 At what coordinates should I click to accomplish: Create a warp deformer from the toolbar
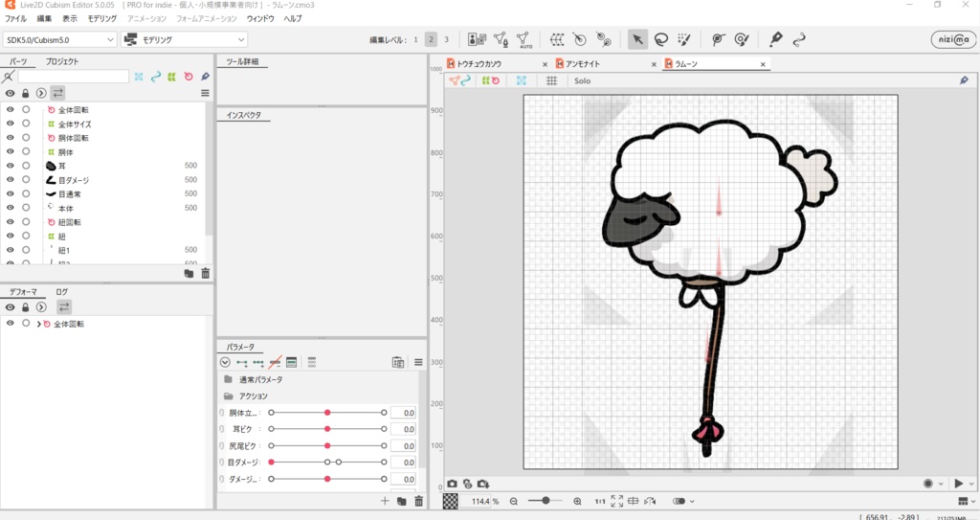point(557,39)
